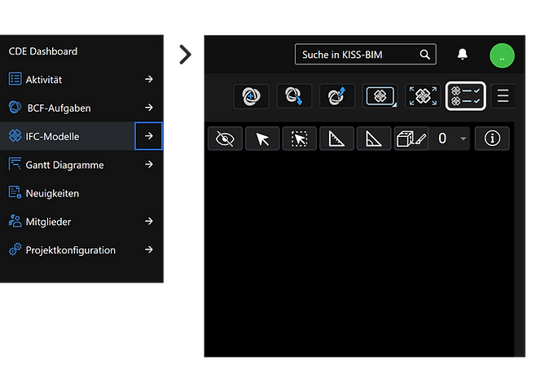This screenshot has width=536, height=392.
Task: Expand the Mitglieder submenu arrow
Action: pyautogui.click(x=149, y=222)
